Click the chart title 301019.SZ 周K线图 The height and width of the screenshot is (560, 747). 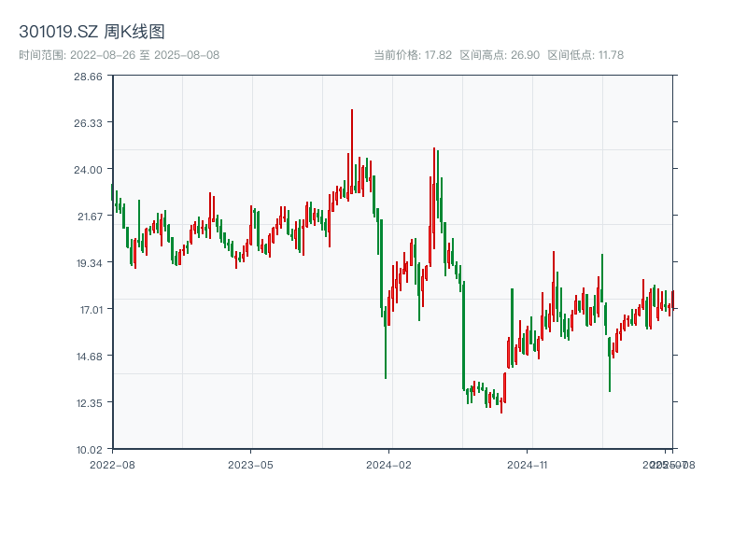[92, 32]
